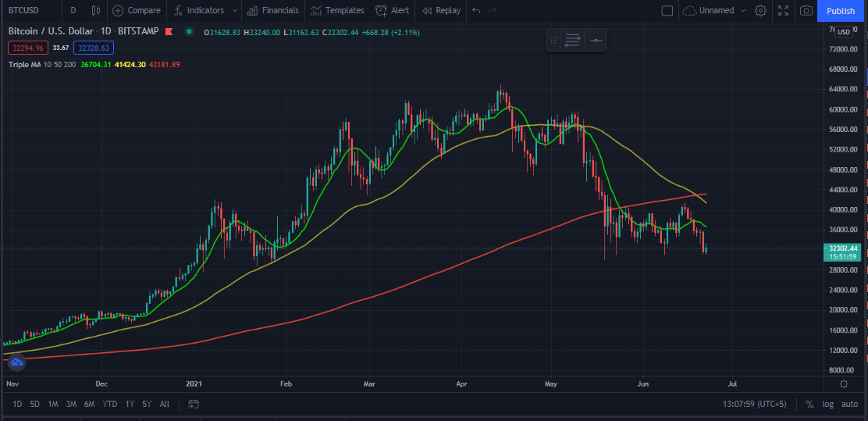Screen dimensions: 868x421
Task: Select the 5Y time range
Action: coord(147,405)
